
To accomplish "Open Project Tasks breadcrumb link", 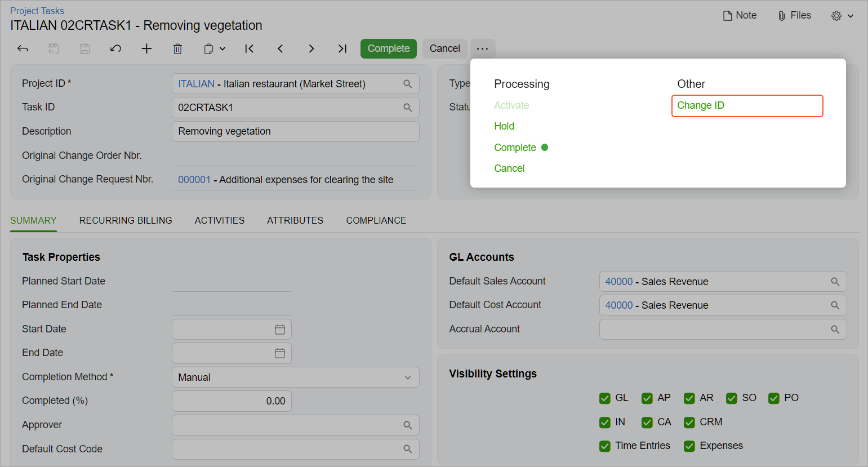I will [37, 11].
